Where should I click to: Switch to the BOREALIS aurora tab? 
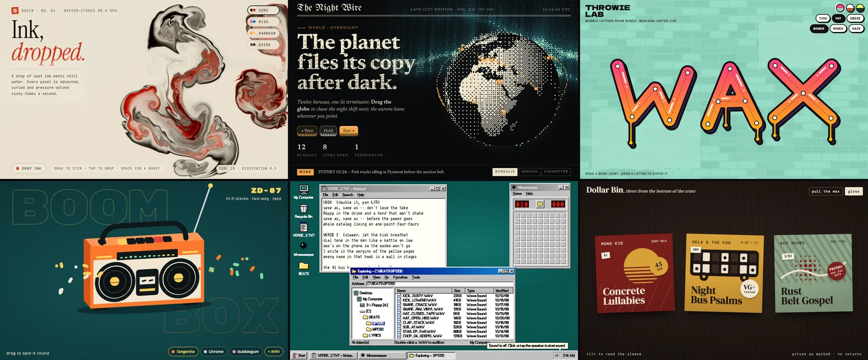(505, 171)
